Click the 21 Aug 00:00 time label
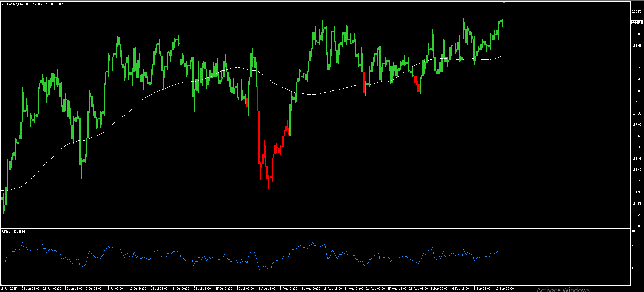The image size is (644, 292). (x=375, y=289)
